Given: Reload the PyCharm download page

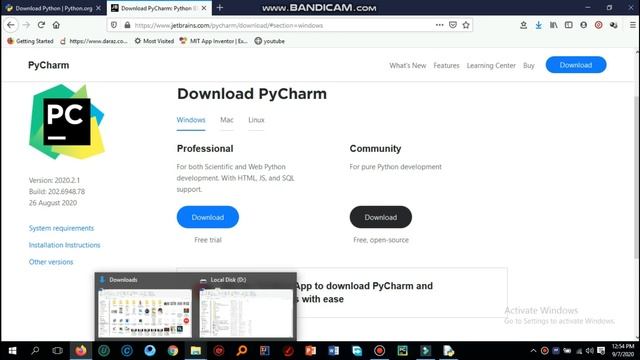Looking at the screenshot, I should click(41, 25).
